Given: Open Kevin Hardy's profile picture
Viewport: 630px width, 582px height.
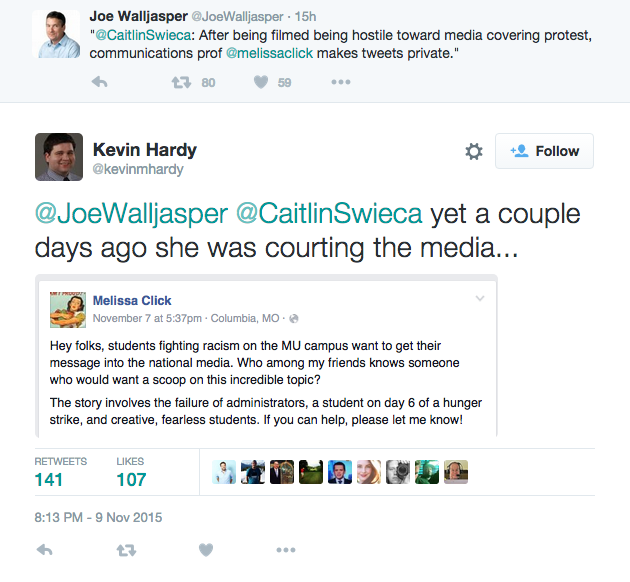Looking at the screenshot, I should click(59, 157).
